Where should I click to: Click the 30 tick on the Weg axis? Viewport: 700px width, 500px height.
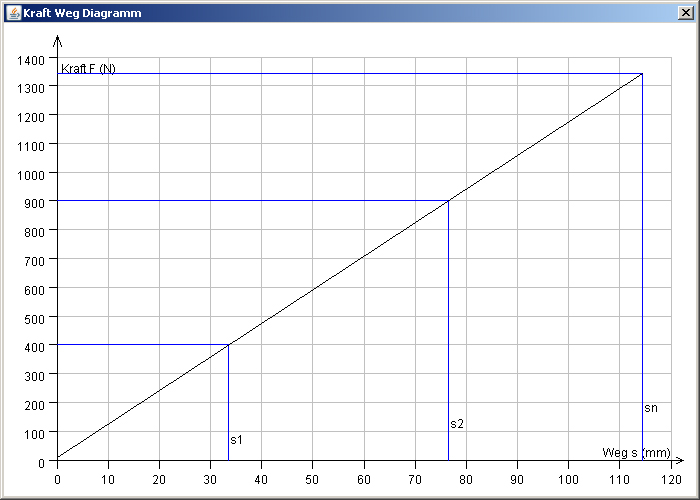click(x=211, y=476)
